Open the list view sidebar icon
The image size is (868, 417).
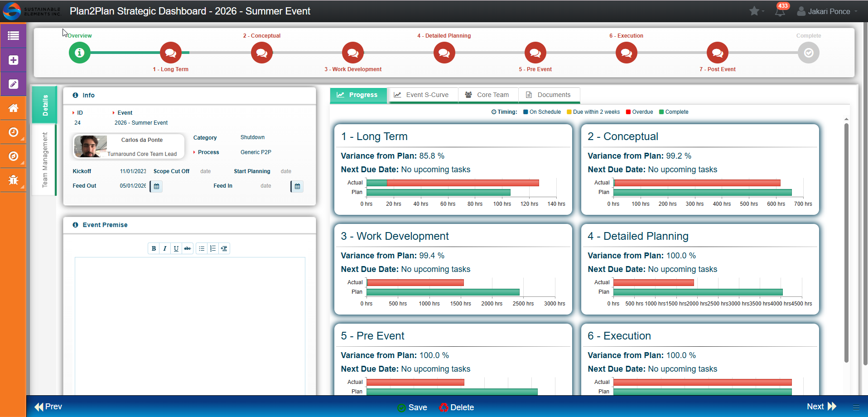tap(13, 35)
